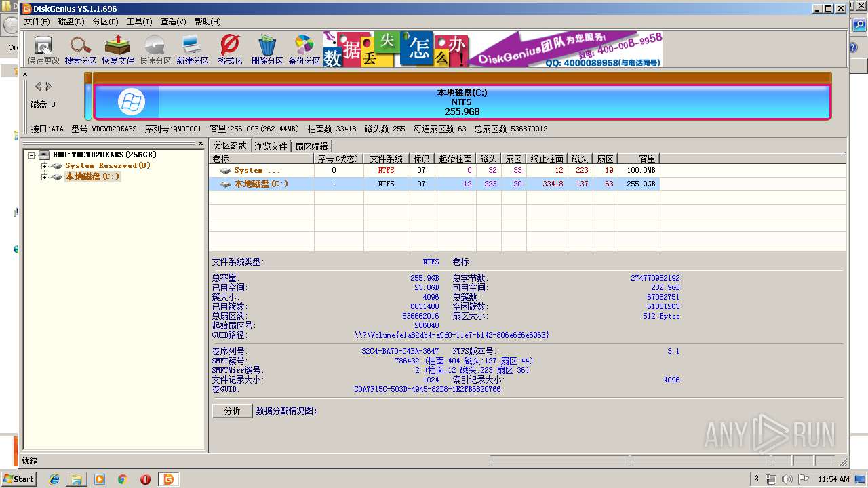This screenshot has height=488, width=868.
Task: Click the 卷标 column header
Action: (262, 159)
